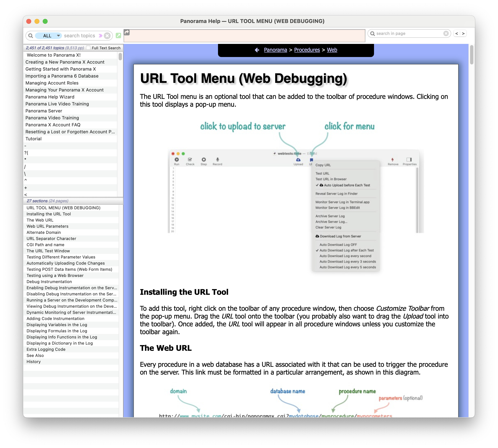
Task: Jump to Debug Instrumentation section
Action: click(49, 282)
